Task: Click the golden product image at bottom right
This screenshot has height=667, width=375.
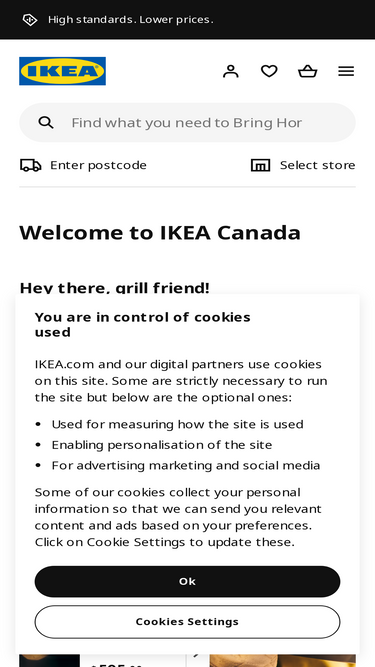Action: (283, 661)
